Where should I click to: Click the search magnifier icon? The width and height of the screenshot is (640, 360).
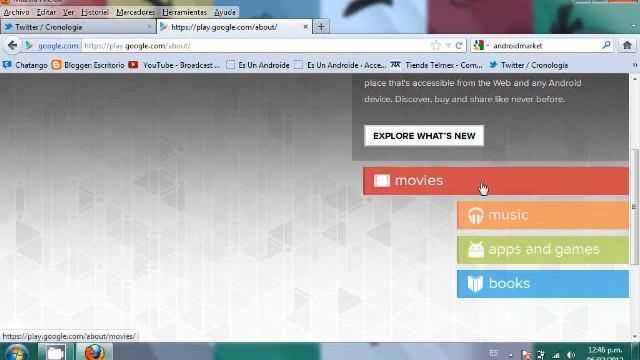pos(607,45)
